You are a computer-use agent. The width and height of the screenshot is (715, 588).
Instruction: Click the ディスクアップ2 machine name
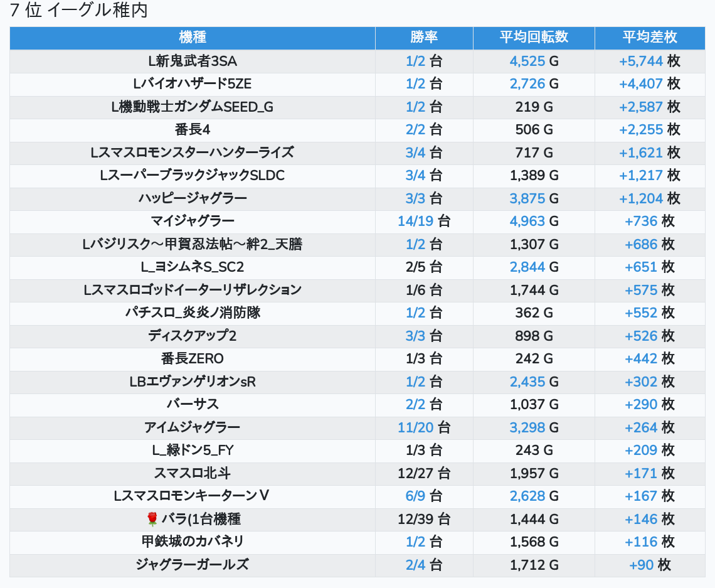click(x=192, y=336)
